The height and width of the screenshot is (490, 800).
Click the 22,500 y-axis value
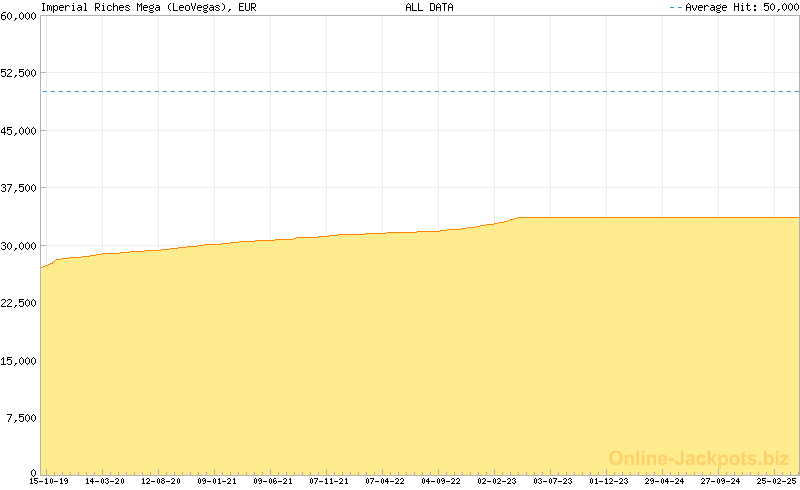(18, 303)
